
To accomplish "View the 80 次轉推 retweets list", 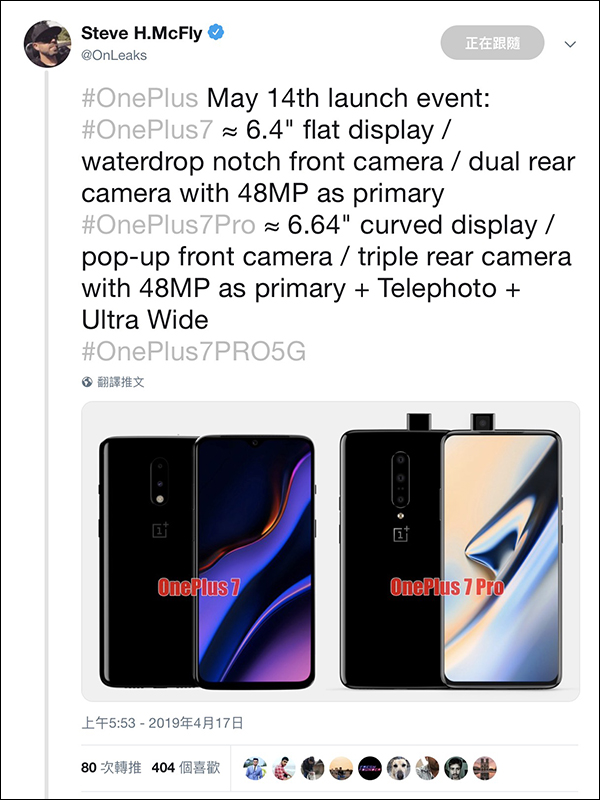I will (x=109, y=768).
